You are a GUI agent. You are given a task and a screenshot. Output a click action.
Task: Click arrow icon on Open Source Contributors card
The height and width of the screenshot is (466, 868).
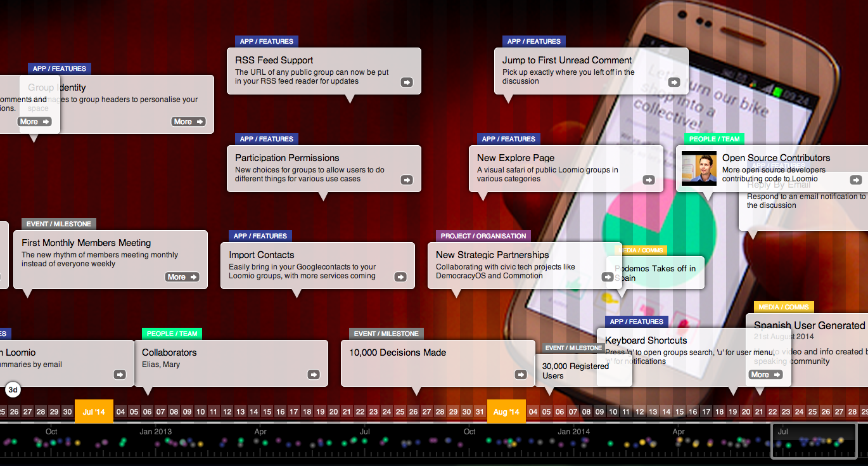click(x=856, y=179)
